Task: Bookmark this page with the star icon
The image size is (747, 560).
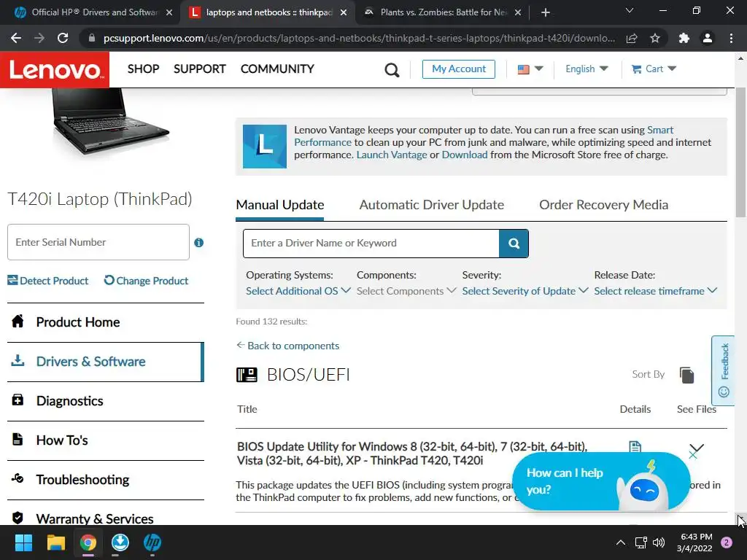Action: tap(655, 38)
